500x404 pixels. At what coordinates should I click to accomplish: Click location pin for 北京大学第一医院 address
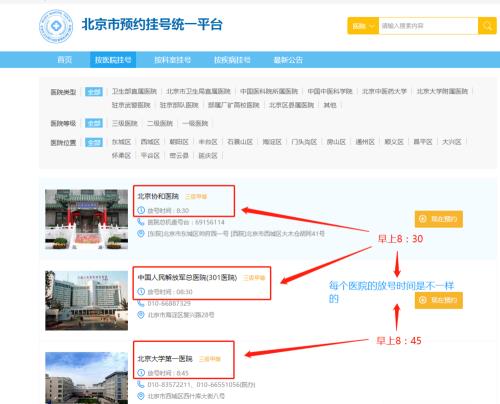tap(141, 396)
